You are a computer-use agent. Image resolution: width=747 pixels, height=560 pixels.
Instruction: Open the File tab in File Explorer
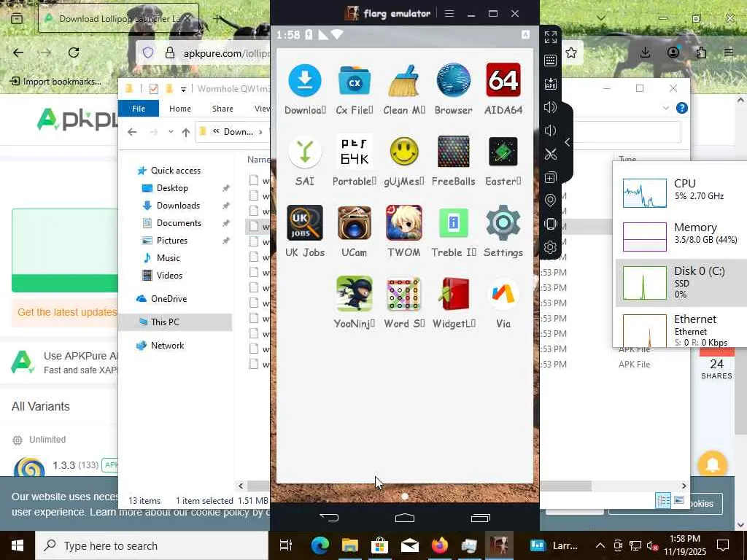tap(139, 109)
